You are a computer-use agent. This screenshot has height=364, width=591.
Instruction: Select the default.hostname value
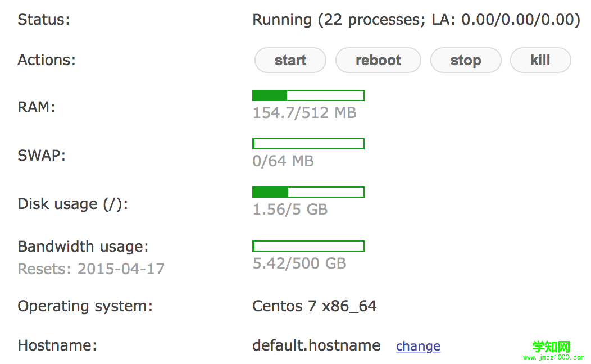[316, 345]
